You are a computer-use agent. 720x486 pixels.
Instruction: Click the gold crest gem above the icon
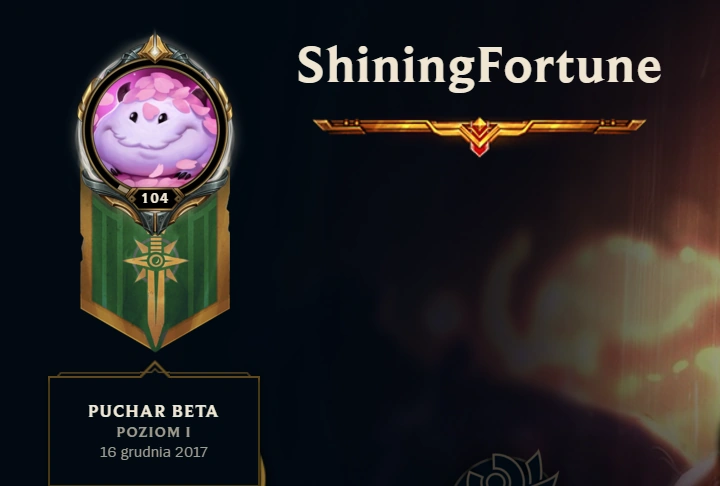click(155, 49)
